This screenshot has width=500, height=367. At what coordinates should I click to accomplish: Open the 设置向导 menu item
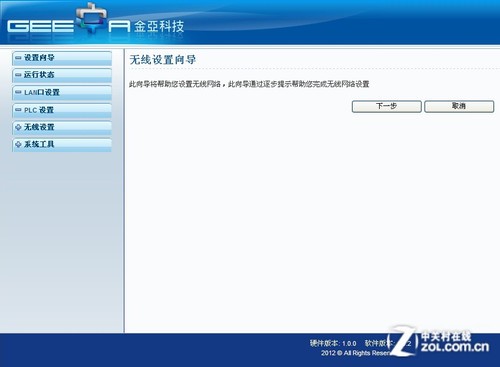pos(62,58)
